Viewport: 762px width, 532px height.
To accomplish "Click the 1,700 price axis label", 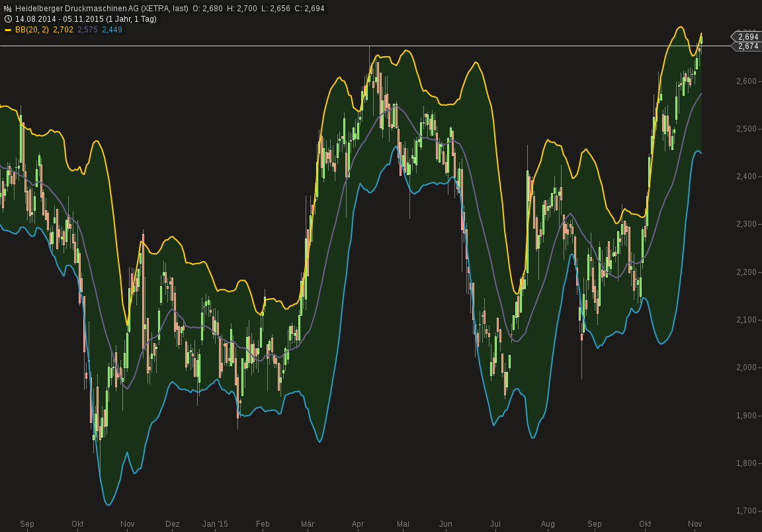I will [746, 510].
